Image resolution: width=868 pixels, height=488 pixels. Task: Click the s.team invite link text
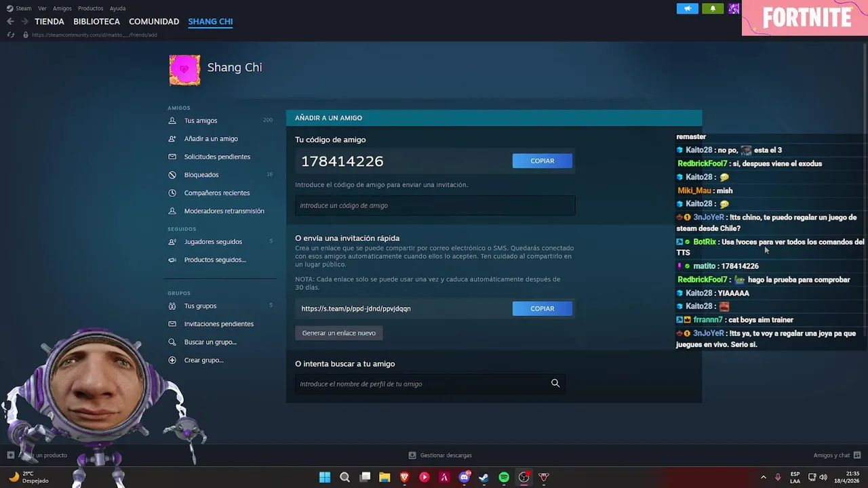click(x=356, y=308)
